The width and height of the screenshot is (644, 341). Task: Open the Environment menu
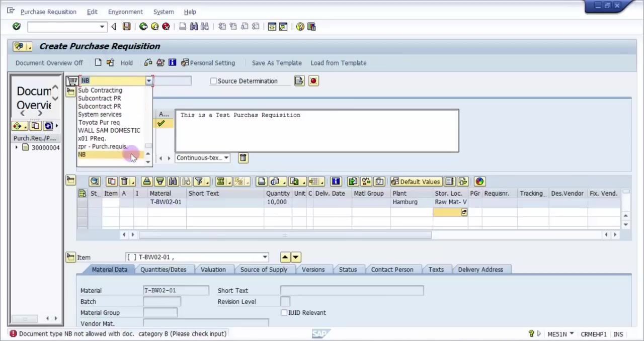125,12
